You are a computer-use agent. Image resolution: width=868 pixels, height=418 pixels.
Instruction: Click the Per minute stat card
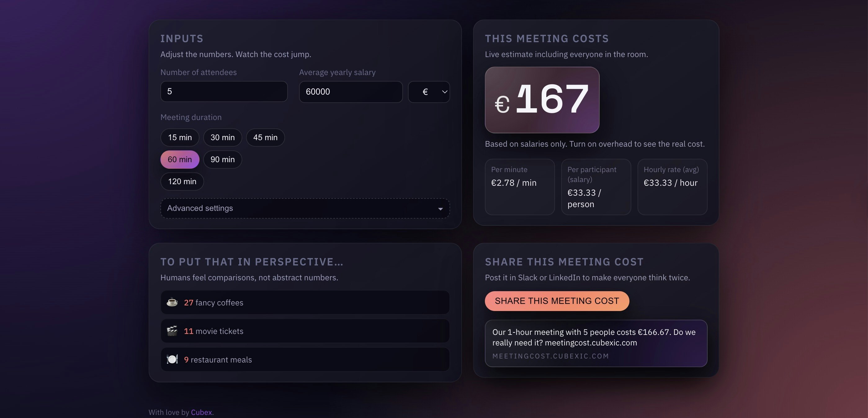520,187
